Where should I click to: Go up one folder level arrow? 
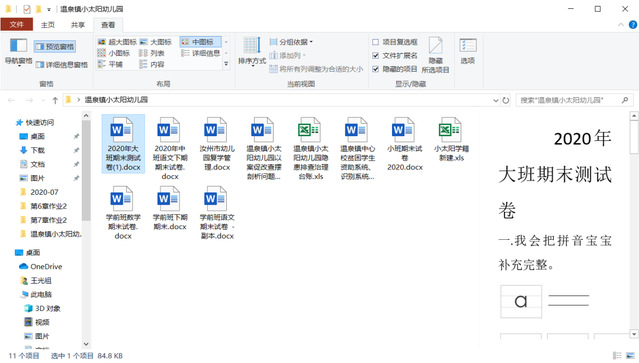coord(55,100)
